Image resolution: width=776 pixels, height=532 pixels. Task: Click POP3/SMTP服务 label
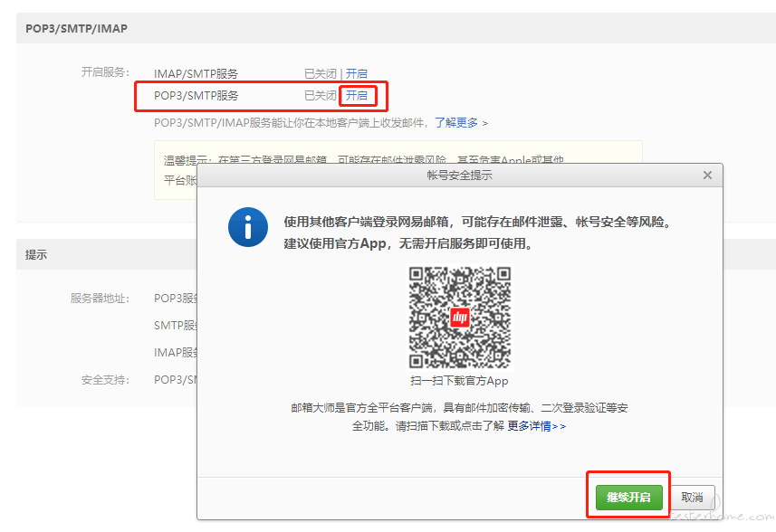[196, 95]
